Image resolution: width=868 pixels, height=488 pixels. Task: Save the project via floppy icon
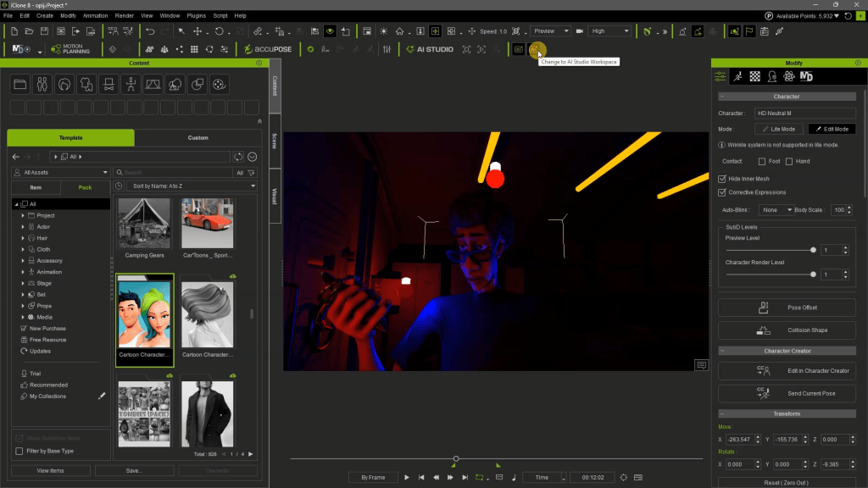coord(44,31)
